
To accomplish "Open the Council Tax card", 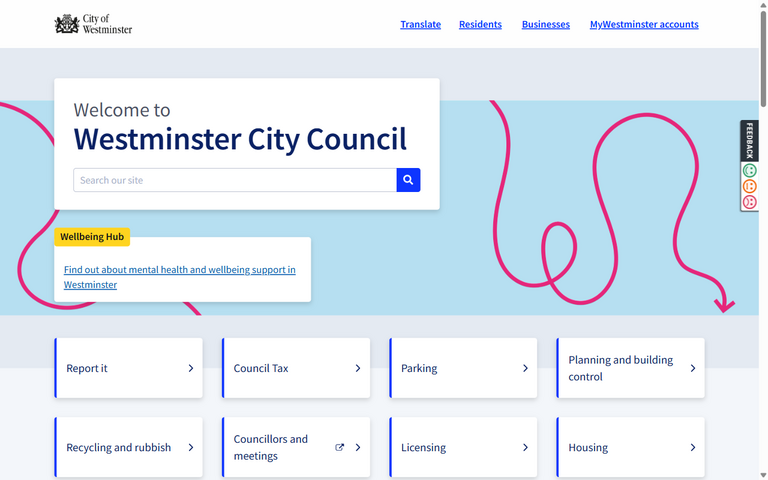I will (295, 368).
